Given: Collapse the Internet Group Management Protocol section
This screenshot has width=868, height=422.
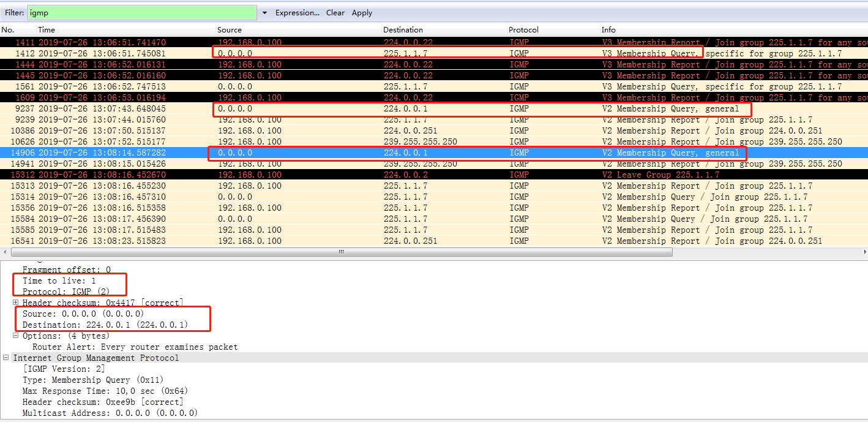Looking at the screenshot, I should pyautogui.click(x=5, y=358).
